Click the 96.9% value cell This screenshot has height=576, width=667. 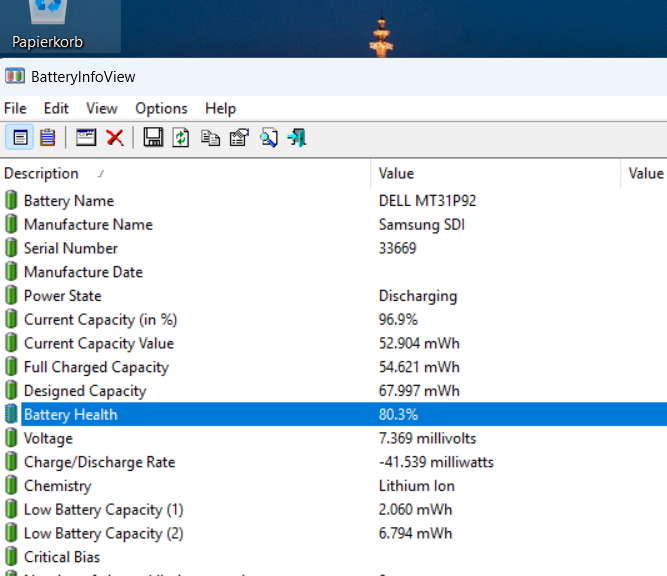pyautogui.click(x=398, y=320)
